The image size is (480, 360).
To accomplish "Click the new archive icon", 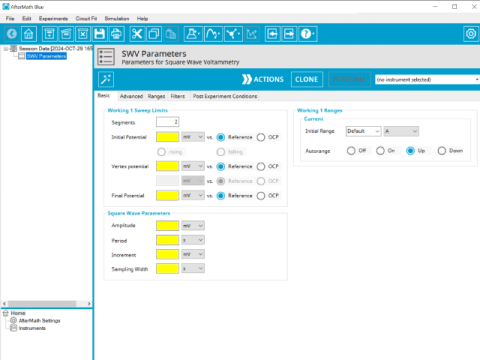I will [x=49, y=34].
